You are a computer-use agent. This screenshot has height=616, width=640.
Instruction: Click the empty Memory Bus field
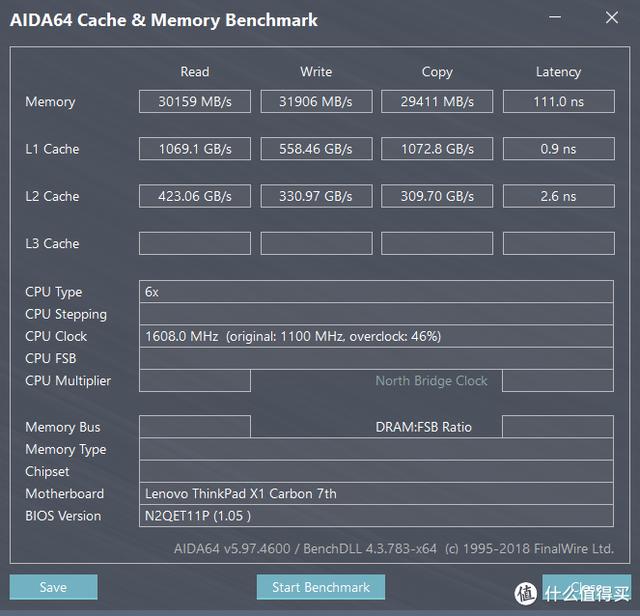(x=195, y=427)
